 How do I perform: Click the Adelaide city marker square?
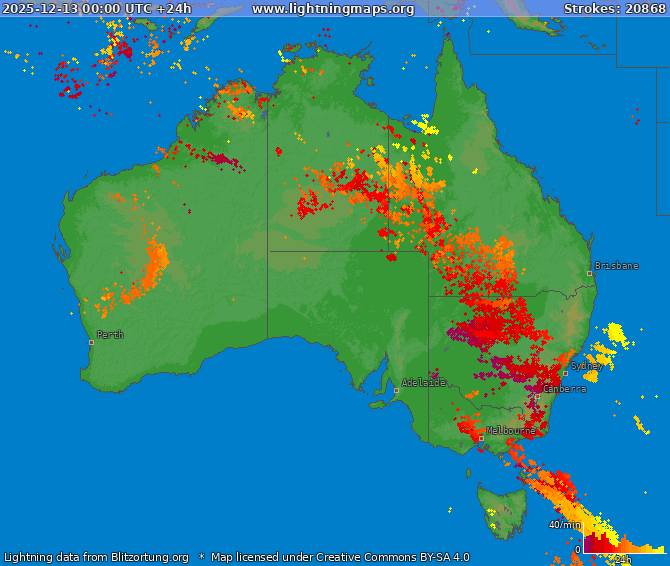click(396, 390)
